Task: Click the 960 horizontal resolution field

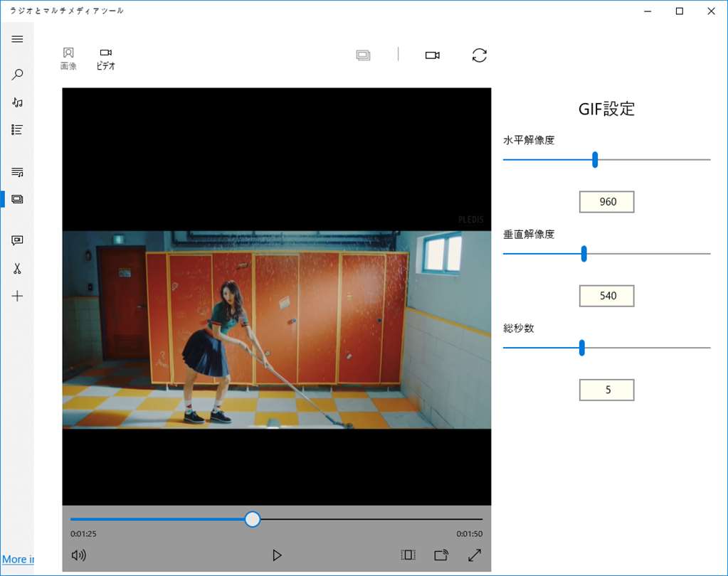Action: click(x=606, y=202)
